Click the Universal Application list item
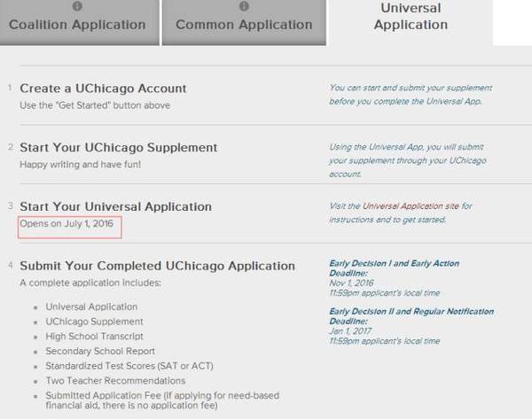 (x=92, y=306)
